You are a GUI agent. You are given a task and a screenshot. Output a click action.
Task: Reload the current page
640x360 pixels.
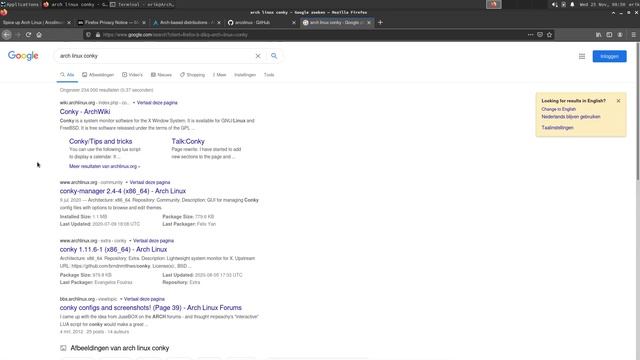coord(28,35)
